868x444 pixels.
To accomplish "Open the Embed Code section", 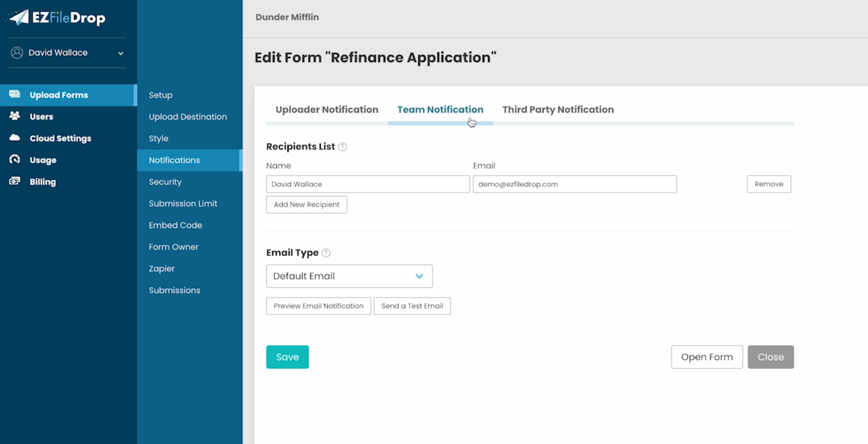I will point(175,225).
